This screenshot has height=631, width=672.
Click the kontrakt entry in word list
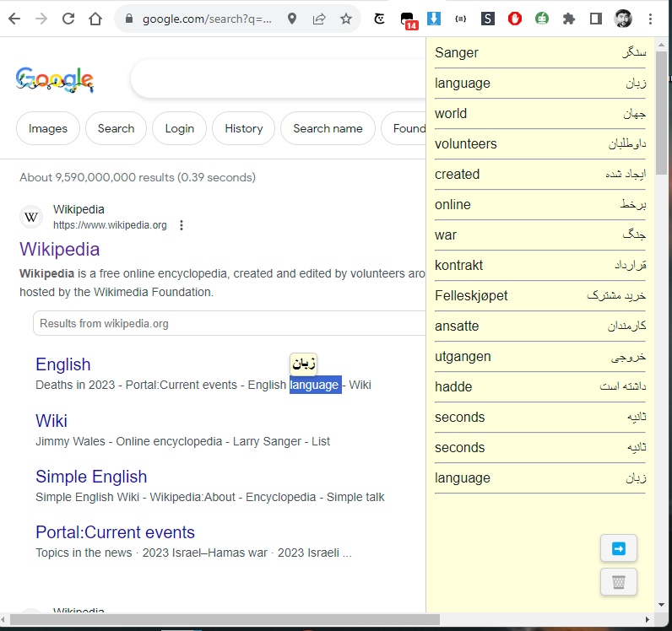coord(540,266)
